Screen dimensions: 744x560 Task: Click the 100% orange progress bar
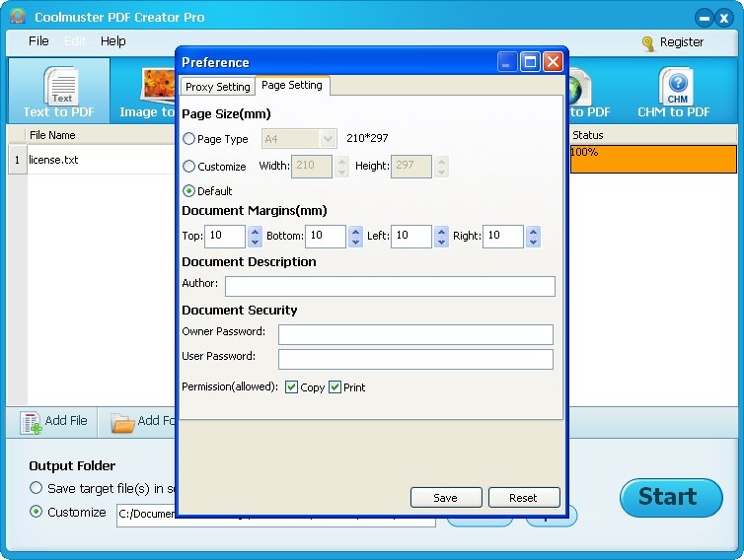point(653,159)
